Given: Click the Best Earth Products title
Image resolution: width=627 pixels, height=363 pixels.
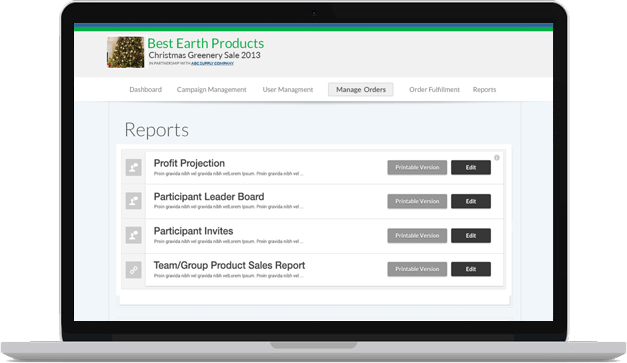Looking at the screenshot, I should pyautogui.click(x=206, y=43).
